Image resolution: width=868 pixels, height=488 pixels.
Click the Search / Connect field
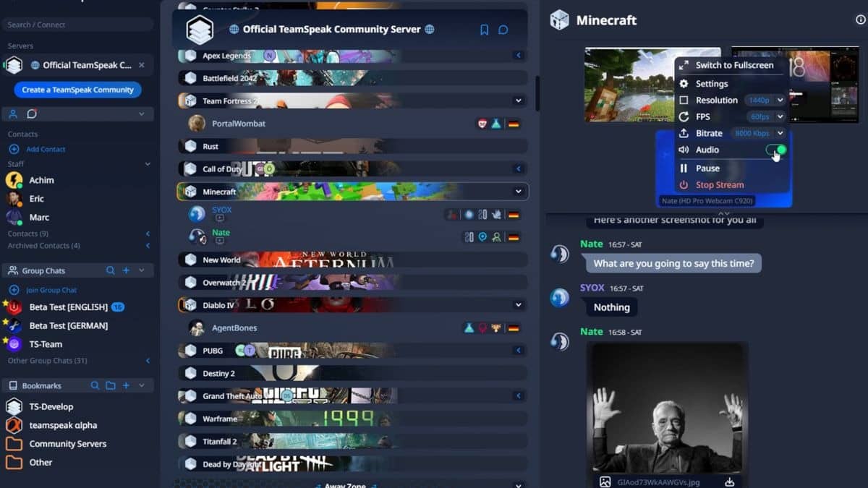(77, 25)
